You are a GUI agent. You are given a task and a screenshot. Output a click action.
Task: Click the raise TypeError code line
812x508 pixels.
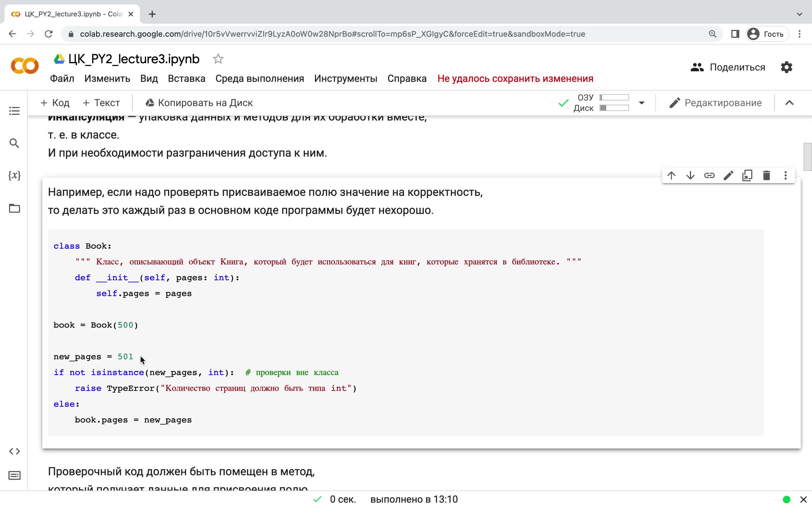(x=215, y=388)
